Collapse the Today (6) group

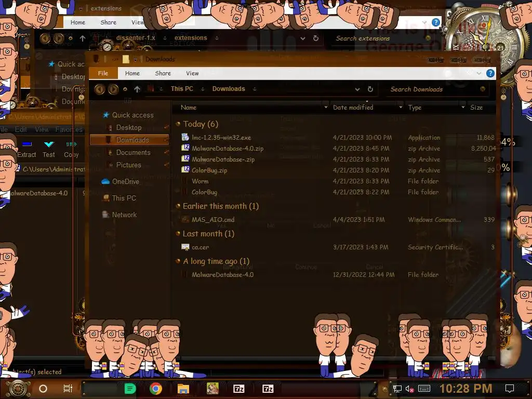(x=178, y=124)
